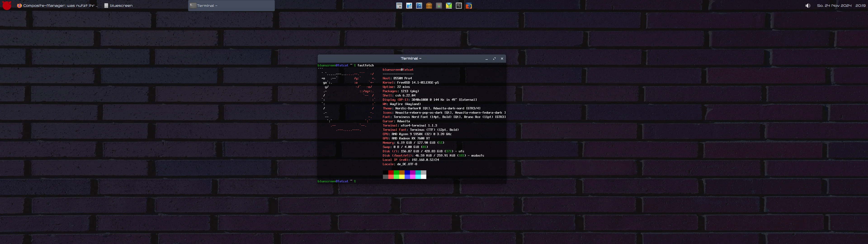The height and width of the screenshot is (244, 868).
Task: Click the black color block
Action: point(385,172)
